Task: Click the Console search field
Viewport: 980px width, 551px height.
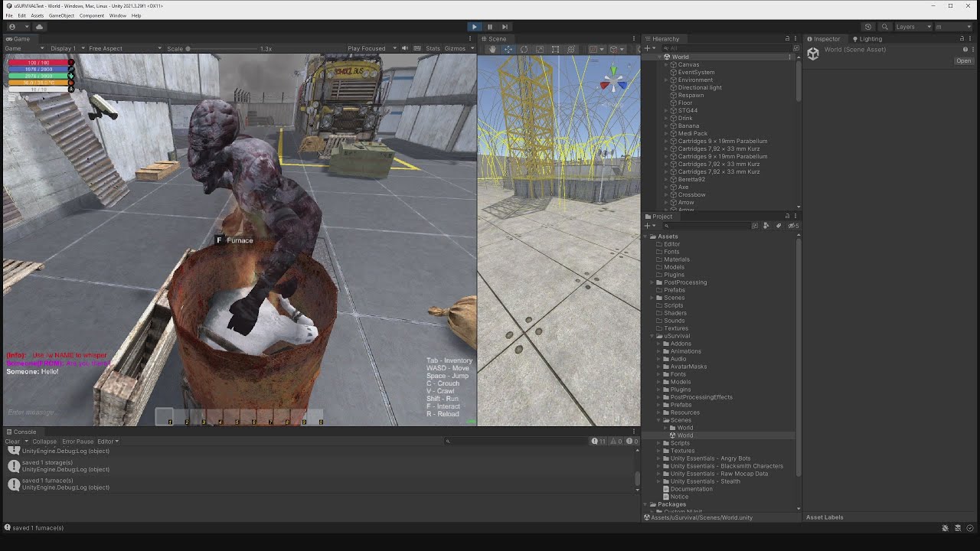Action: coord(514,442)
